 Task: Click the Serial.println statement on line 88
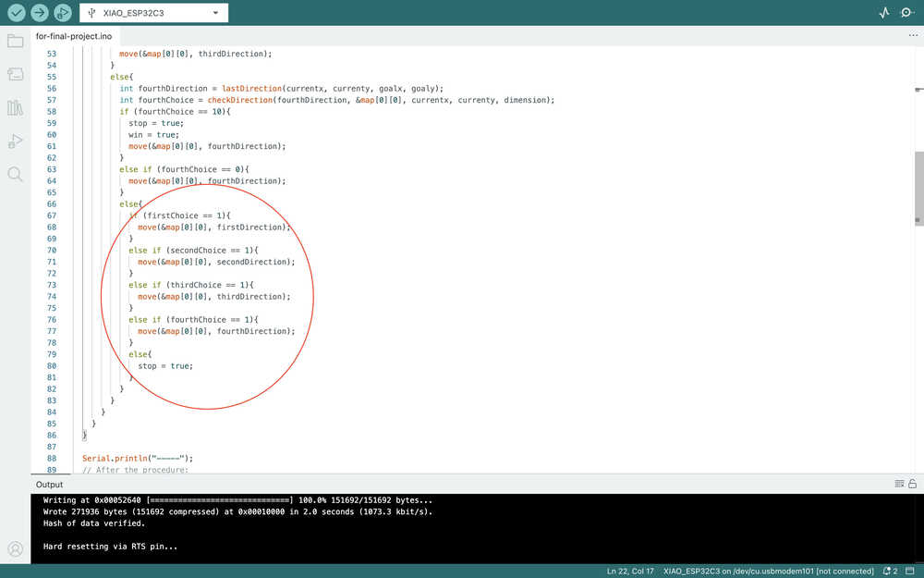click(x=138, y=459)
